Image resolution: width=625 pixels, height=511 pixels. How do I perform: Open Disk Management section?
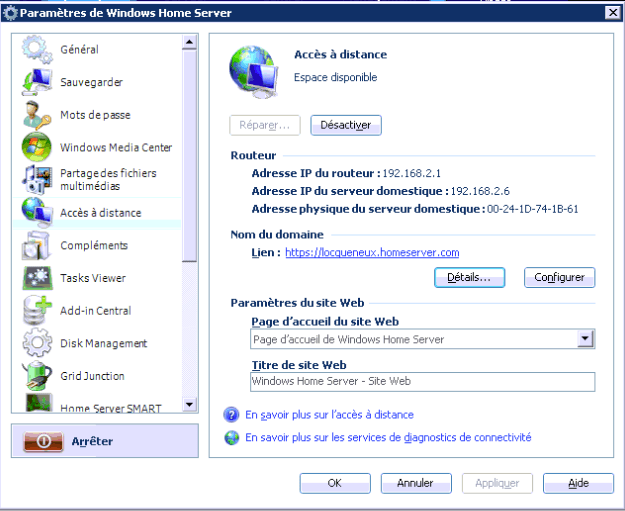pos(104,343)
